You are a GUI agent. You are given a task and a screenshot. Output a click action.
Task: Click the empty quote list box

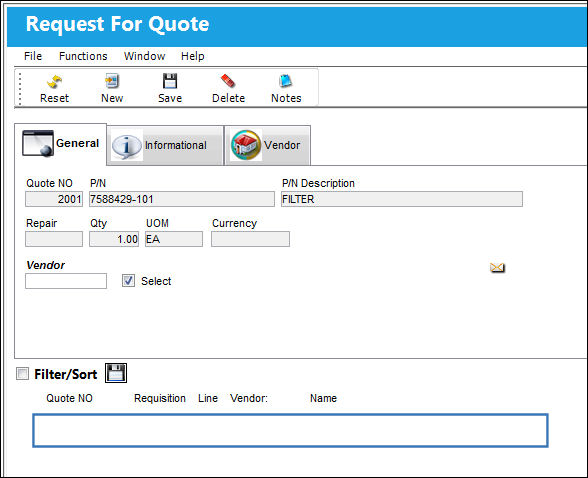(290, 430)
